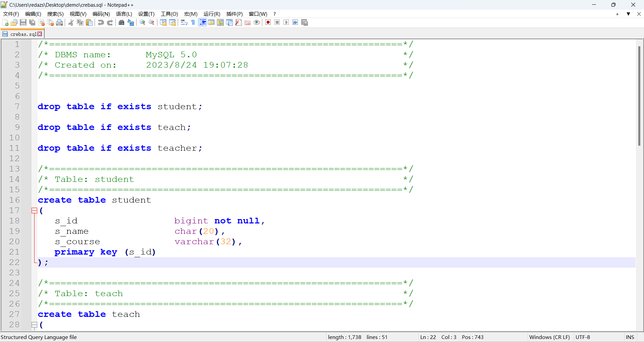Open the 宏(M) menu
The height and width of the screenshot is (342, 644).
click(191, 14)
